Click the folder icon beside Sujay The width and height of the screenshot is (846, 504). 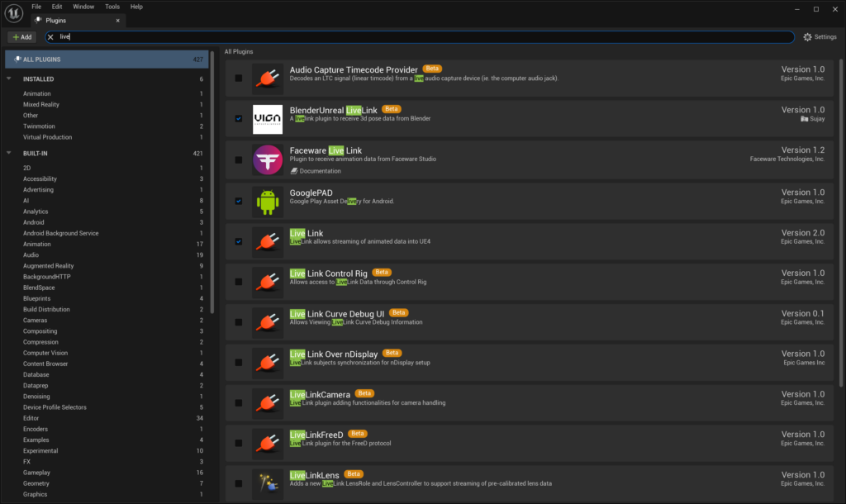click(x=805, y=119)
